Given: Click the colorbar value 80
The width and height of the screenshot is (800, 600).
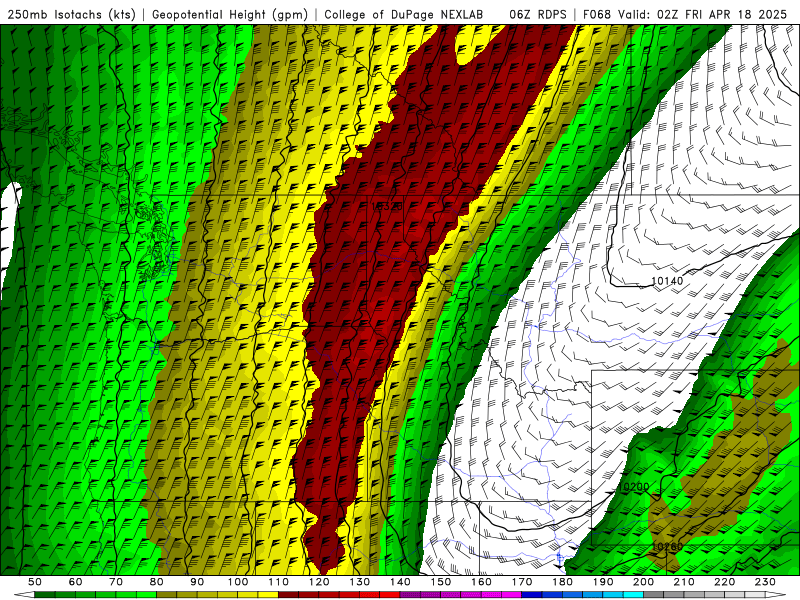Looking at the screenshot, I should [157, 582].
